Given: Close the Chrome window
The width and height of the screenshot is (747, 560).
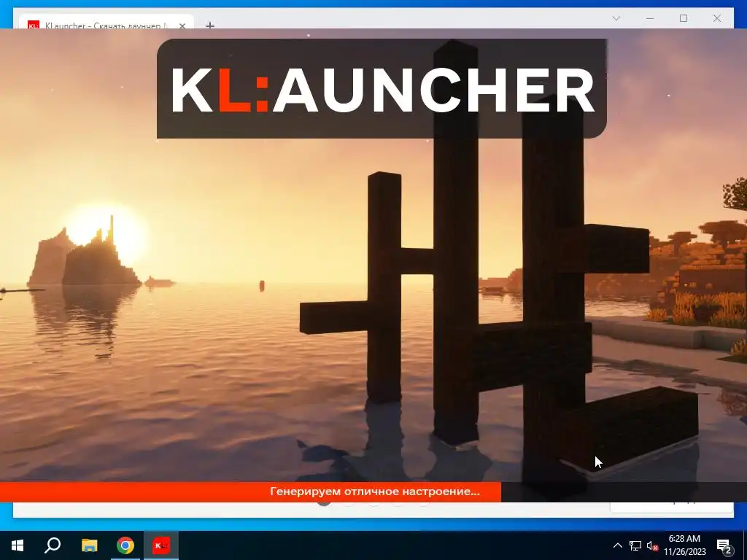Looking at the screenshot, I should 717,18.
